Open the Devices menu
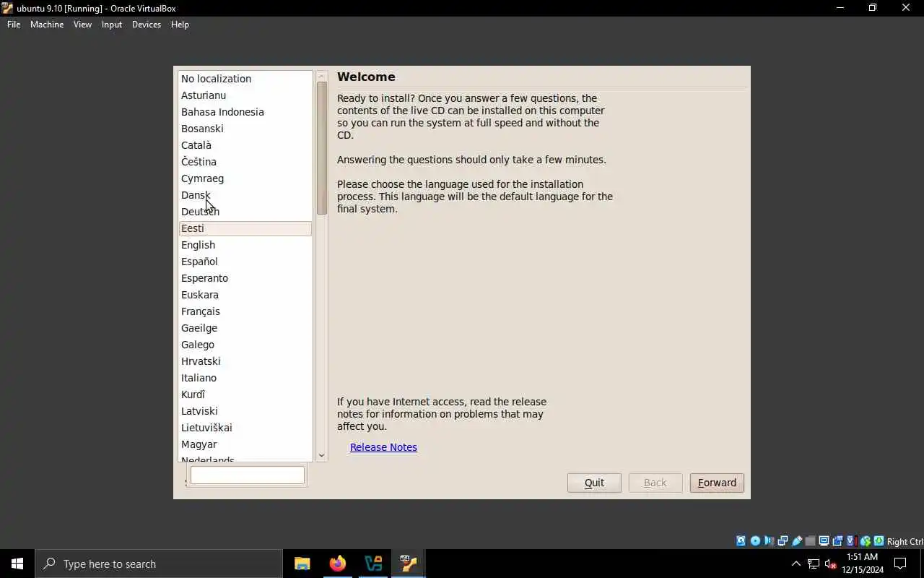 pyautogui.click(x=147, y=24)
